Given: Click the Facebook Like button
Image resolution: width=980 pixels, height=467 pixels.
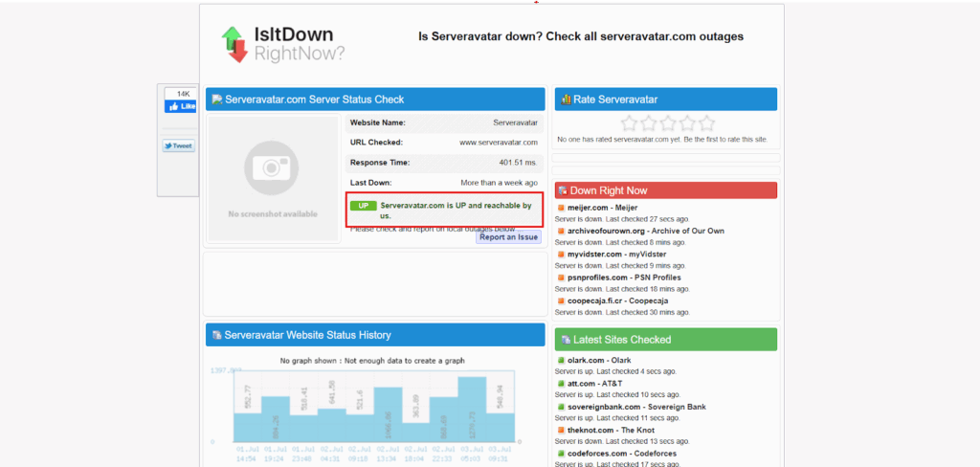Looking at the screenshot, I should point(181,106).
